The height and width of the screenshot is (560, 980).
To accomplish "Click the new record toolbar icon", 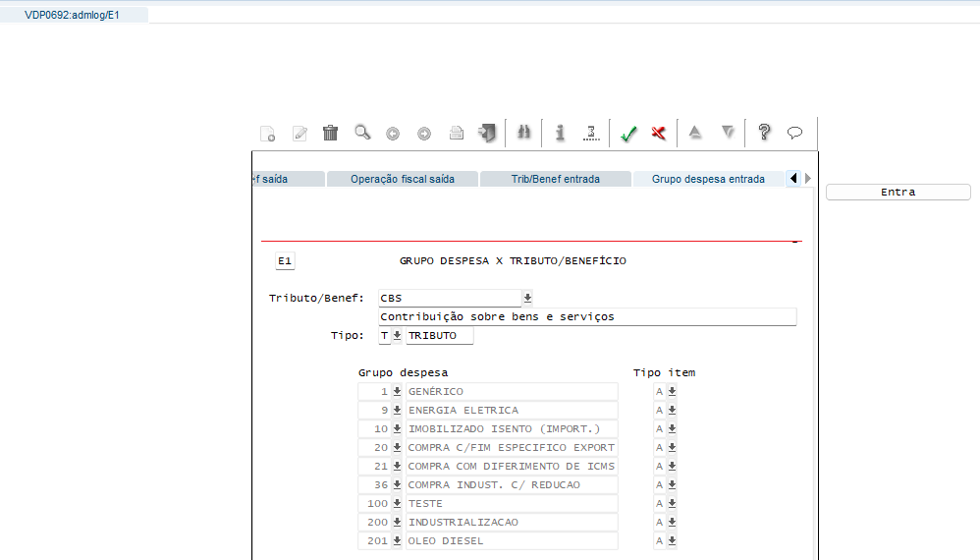I will tap(268, 134).
